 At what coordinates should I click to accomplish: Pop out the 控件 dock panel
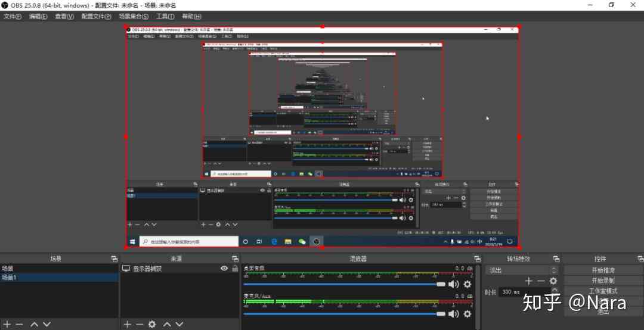coord(640,259)
